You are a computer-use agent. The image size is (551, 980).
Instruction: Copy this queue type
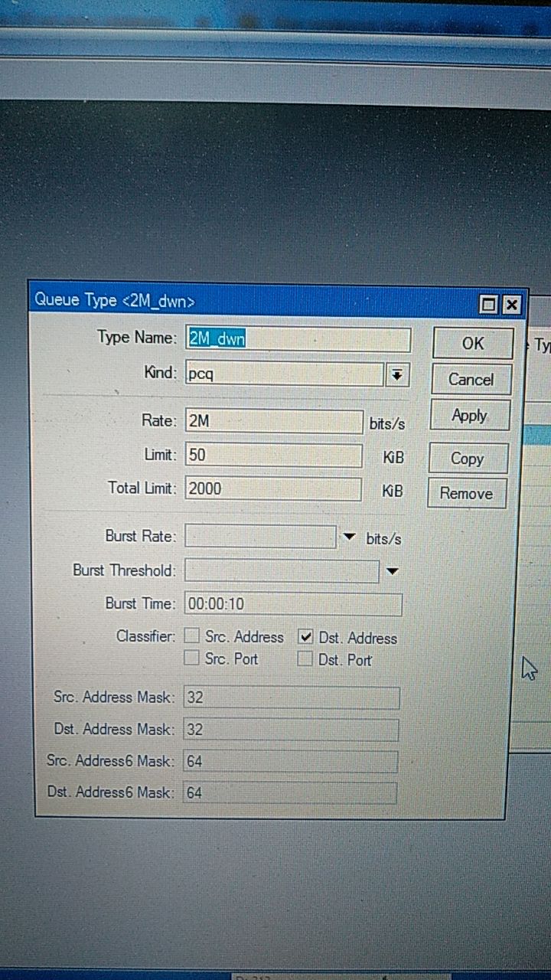467,459
